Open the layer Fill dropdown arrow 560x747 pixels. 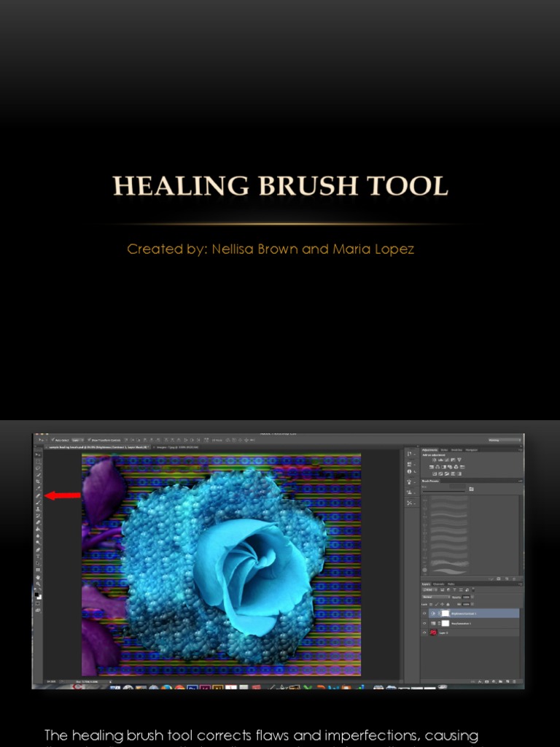(472, 604)
